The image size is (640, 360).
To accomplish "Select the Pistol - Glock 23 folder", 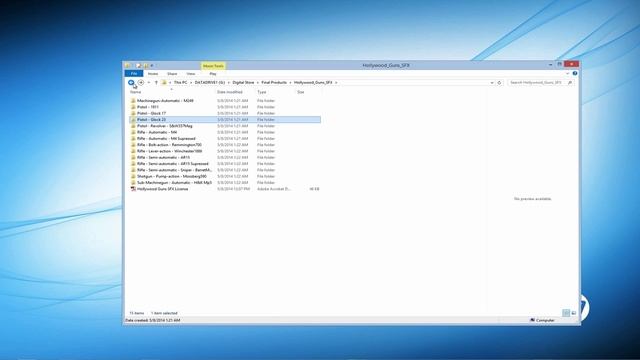I will click(x=225, y=120).
